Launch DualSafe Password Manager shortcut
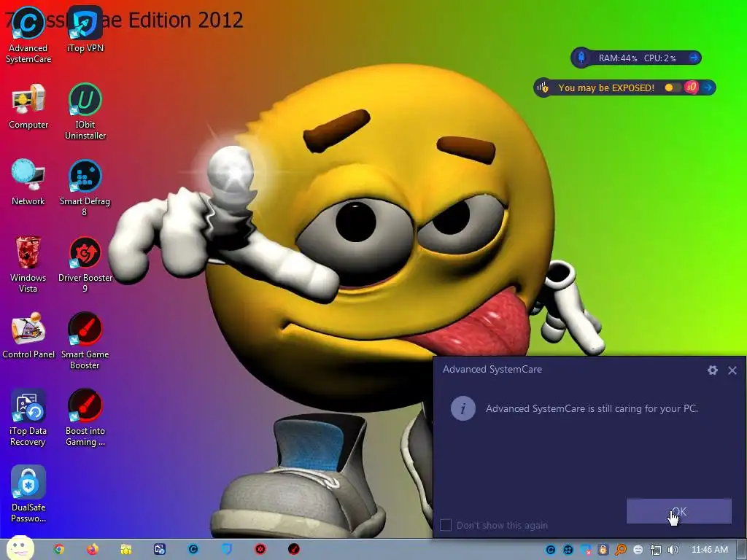Image resolution: width=747 pixels, height=560 pixels. tap(28, 494)
